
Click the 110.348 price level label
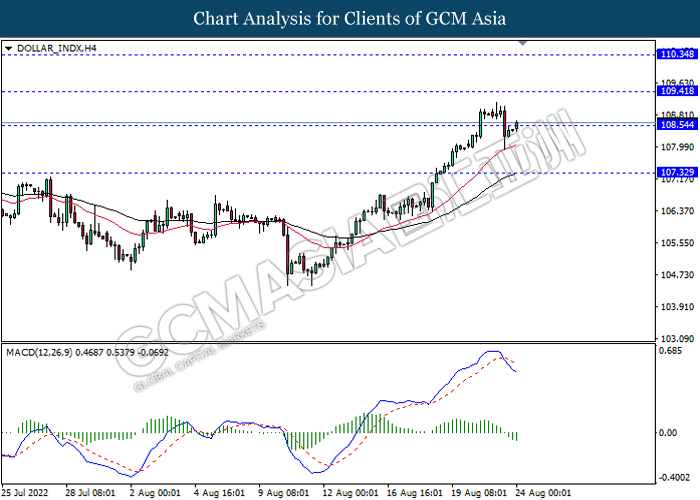tap(677, 54)
